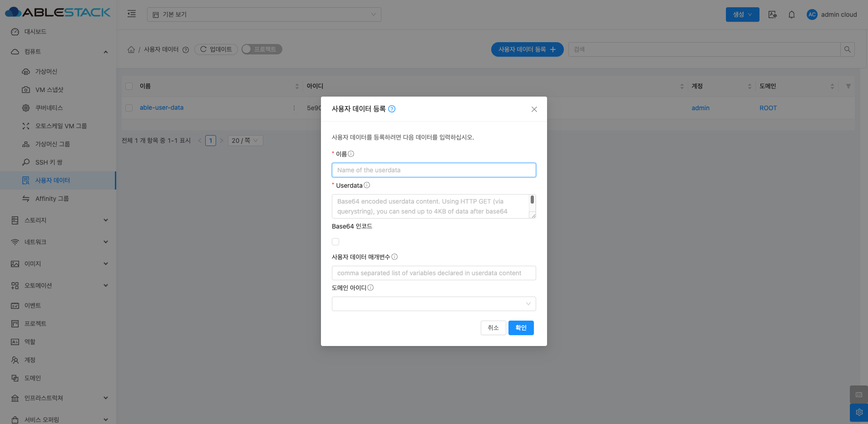Collapse the 컴퓨트 menu section
868x424 pixels.
(x=58, y=52)
